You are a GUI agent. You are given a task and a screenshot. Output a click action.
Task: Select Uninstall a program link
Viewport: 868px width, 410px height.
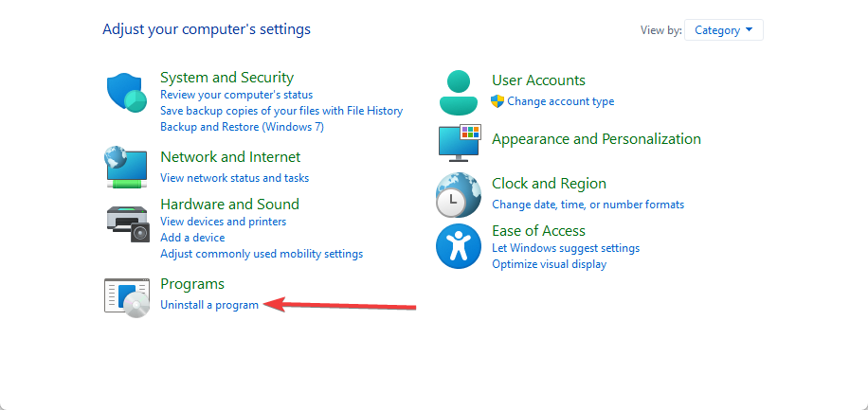point(209,305)
